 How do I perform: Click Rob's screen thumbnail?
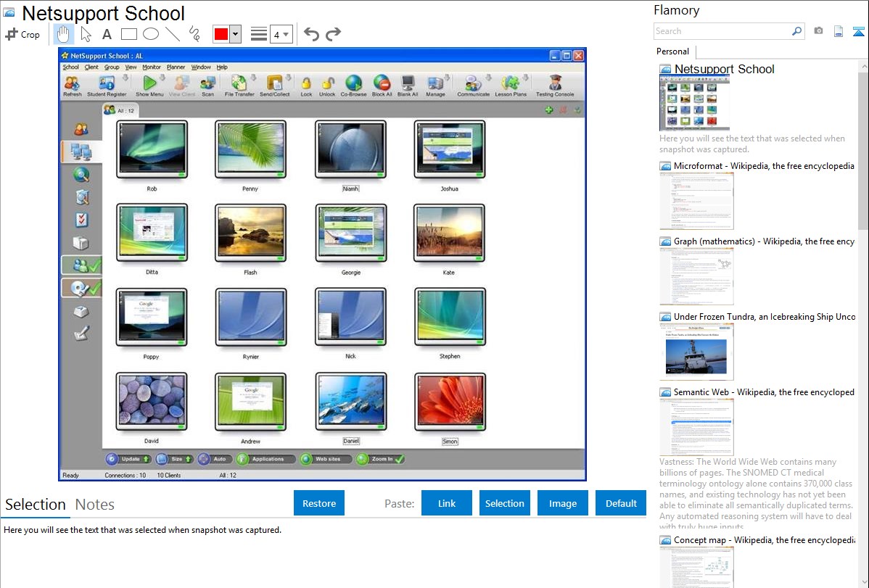(152, 149)
